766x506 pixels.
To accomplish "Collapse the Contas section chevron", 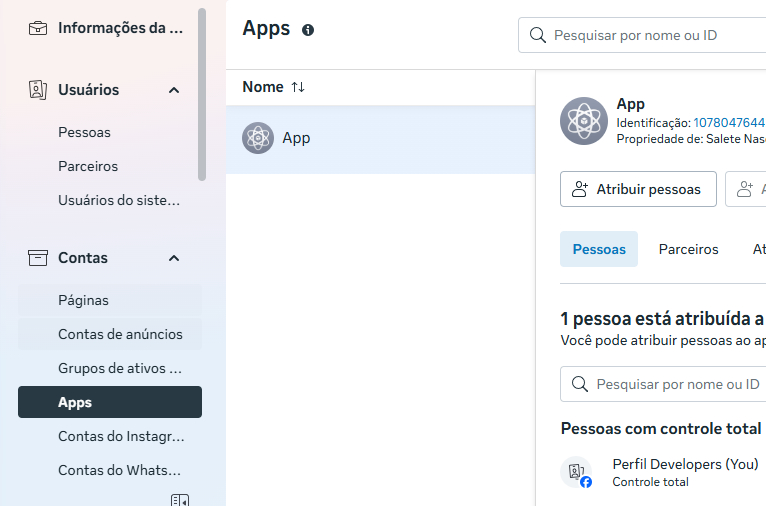I will pyautogui.click(x=174, y=258).
